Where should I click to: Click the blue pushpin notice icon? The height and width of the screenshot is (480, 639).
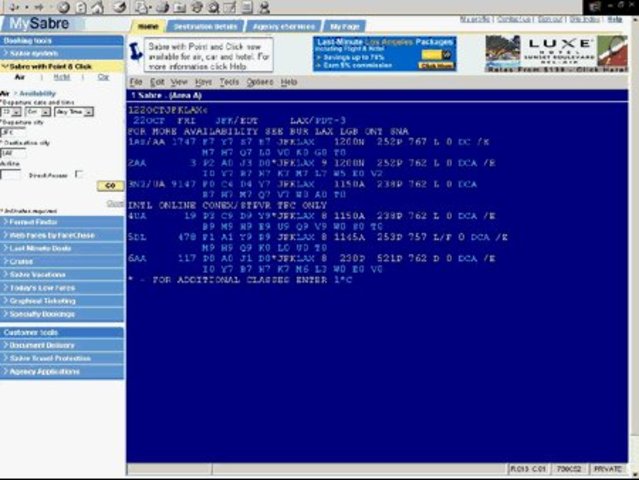click(135, 52)
